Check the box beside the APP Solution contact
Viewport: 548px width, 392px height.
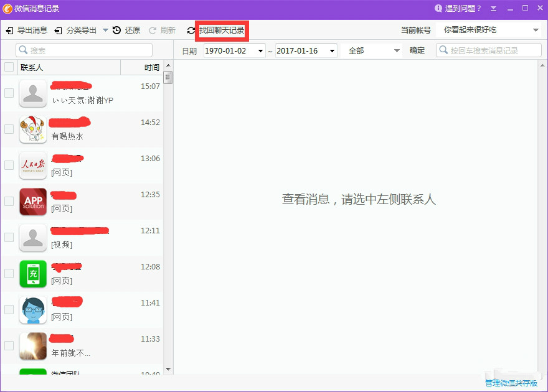tap(9, 202)
